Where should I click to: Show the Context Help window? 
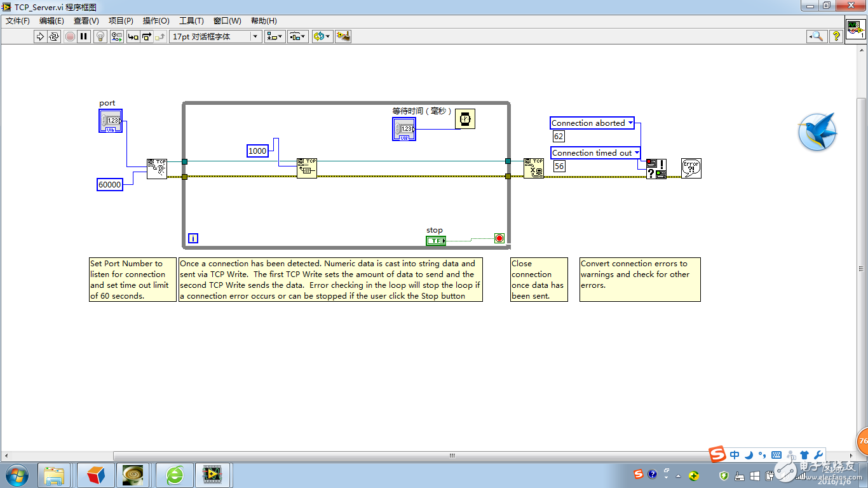(836, 36)
